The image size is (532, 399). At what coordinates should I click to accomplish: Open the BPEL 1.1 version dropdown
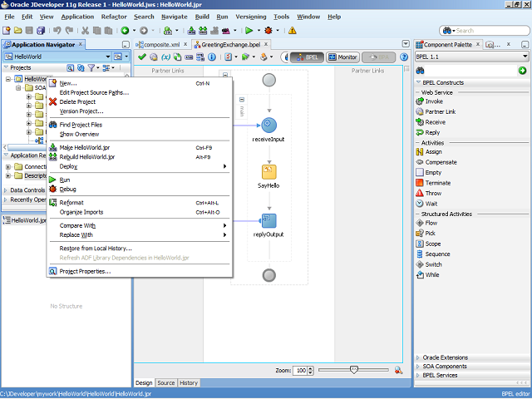(470, 57)
